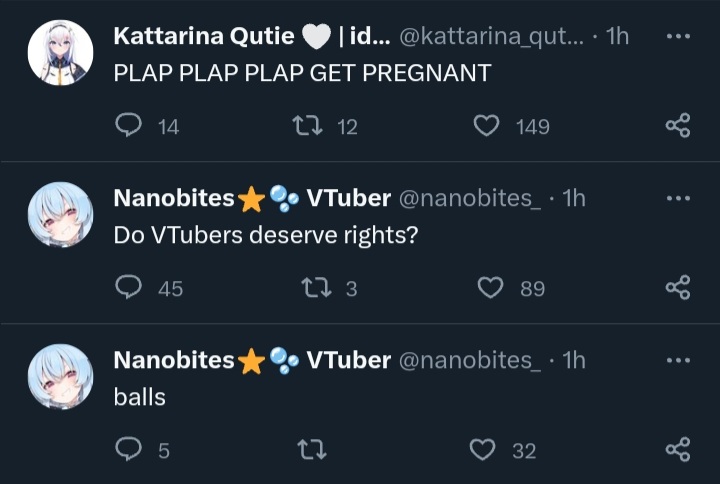Reply to the 'Do VTubers deserve rights?' tweet

pyautogui.click(x=128, y=287)
